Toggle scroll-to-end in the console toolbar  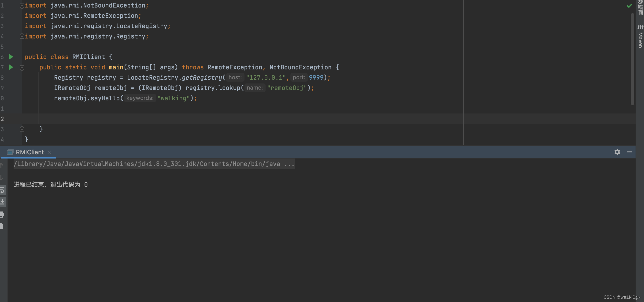coord(2,202)
